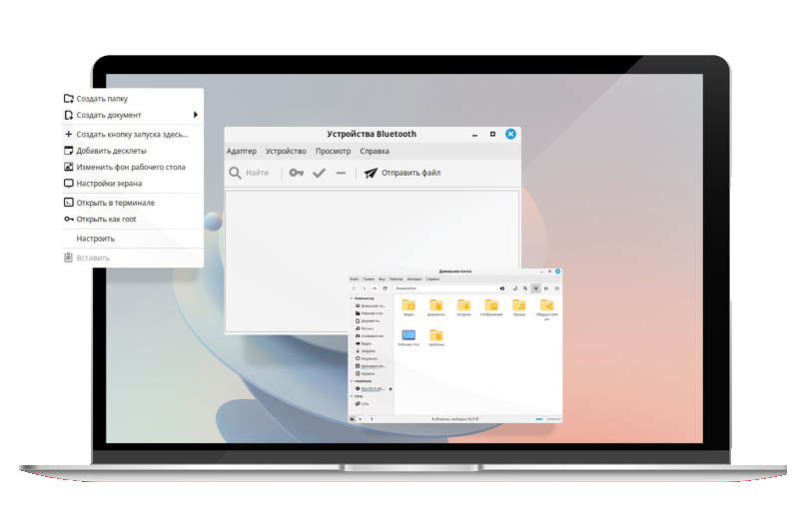This screenshot has width=799, height=532.
Task: Open the Видео folder icon
Action: click(x=408, y=305)
